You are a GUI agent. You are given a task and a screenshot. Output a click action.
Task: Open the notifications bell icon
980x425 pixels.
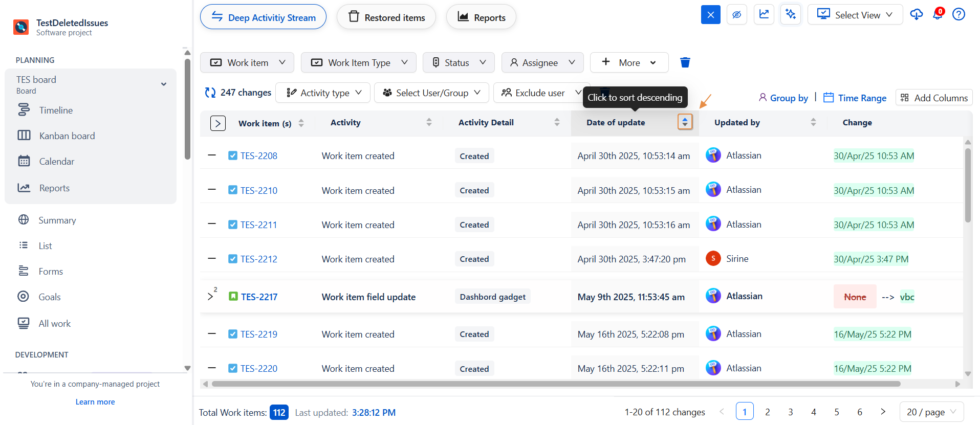938,14
